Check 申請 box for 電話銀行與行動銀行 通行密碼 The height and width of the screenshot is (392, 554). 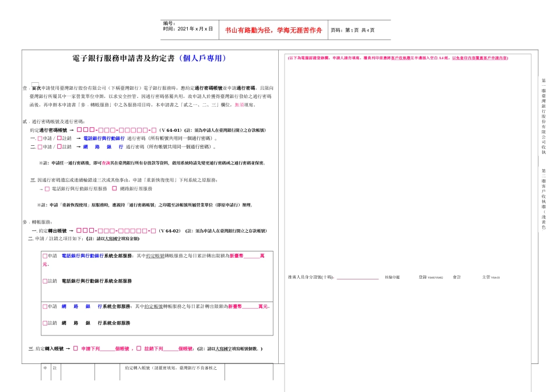coord(40,139)
